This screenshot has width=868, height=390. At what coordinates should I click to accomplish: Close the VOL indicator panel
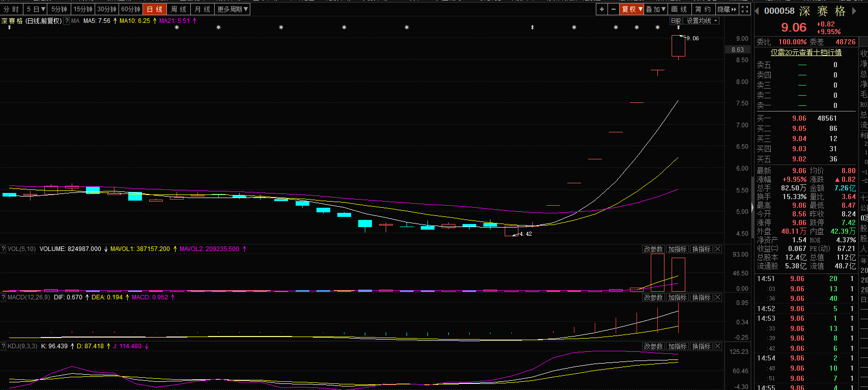click(x=718, y=249)
